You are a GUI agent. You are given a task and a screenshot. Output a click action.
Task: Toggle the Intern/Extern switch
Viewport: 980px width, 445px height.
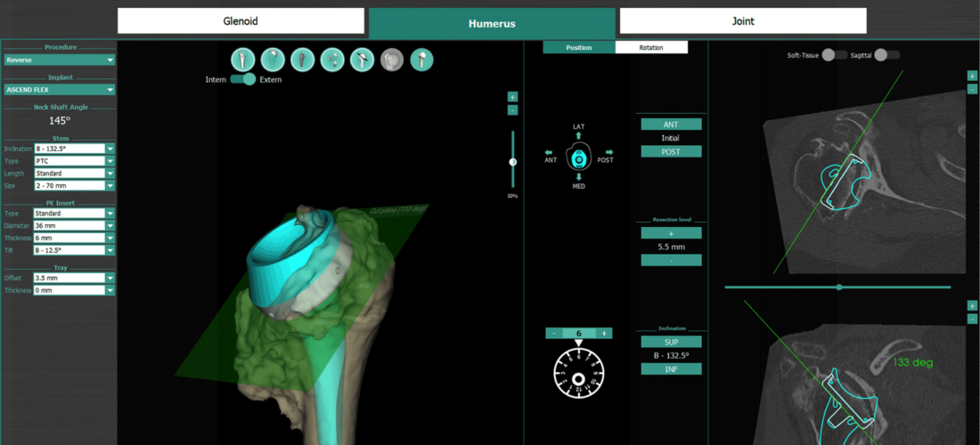(x=242, y=80)
